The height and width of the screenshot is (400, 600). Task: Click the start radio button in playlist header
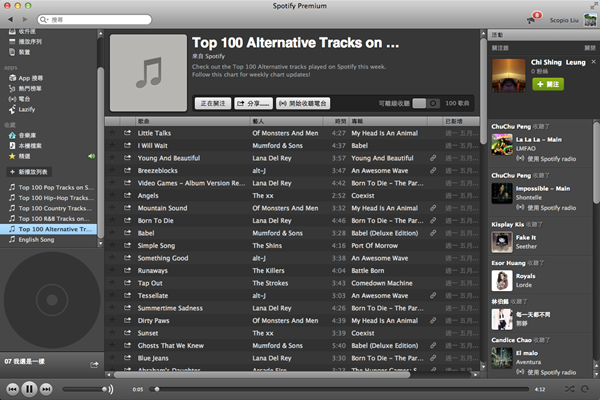click(x=303, y=103)
